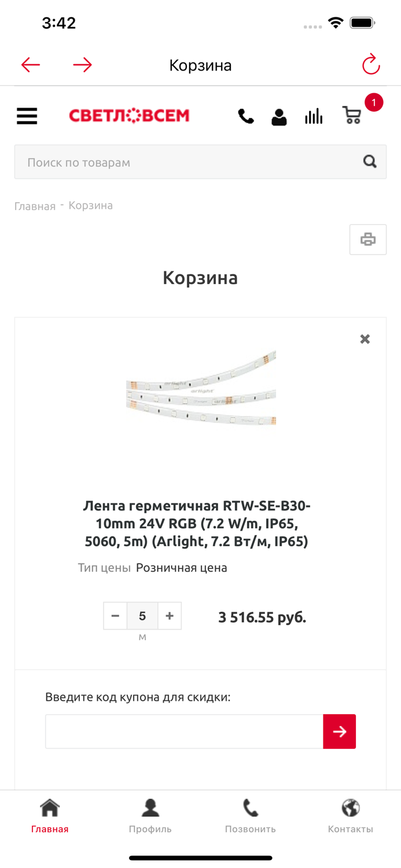Increase meter quantity with the plus button
The image size is (401, 868).
click(x=170, y=616)
